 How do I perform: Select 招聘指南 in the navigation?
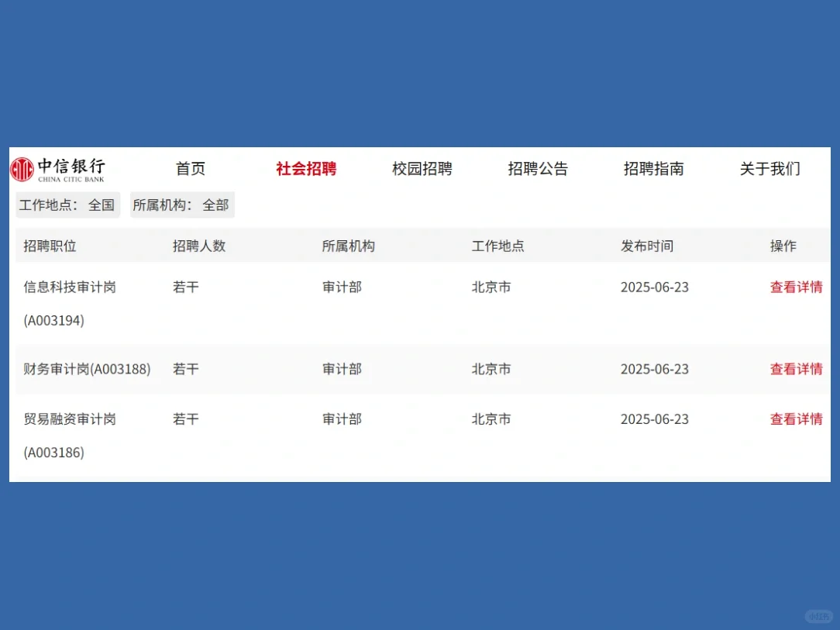coord(653,169)
